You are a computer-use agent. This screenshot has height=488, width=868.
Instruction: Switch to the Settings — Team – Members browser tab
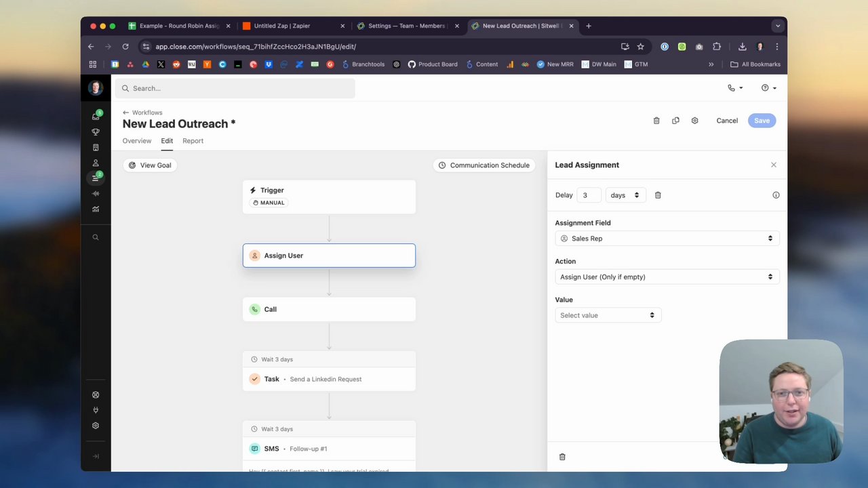pos(408,26)
